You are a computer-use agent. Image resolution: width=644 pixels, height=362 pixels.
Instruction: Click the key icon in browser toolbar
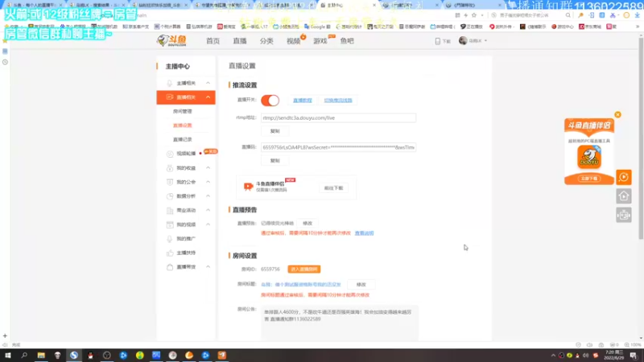pos(580,15)
